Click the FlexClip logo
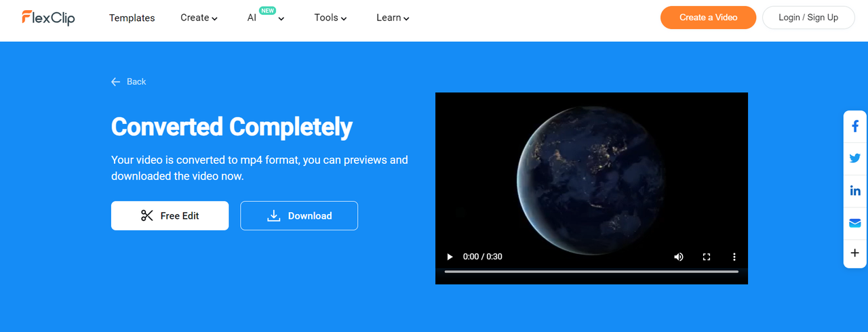Screen dimensions: 868x332 point(48,18)
